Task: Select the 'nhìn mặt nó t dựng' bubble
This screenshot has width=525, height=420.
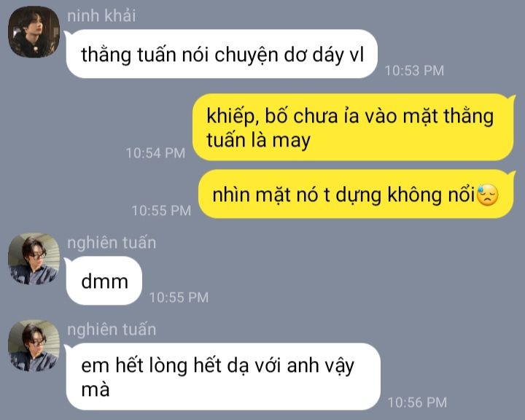Action: click(357, 194)
